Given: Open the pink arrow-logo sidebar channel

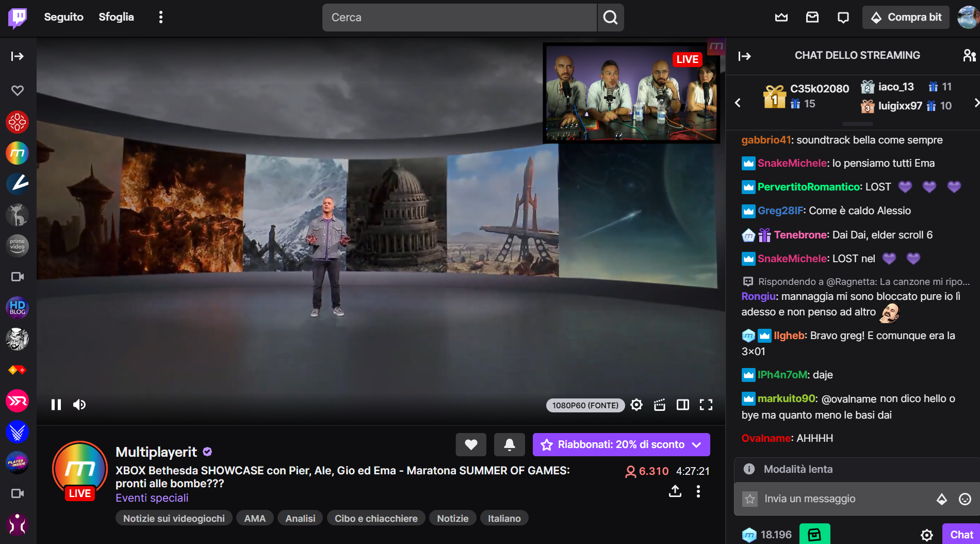Looking at the screenshot, I should click(17, 401).
